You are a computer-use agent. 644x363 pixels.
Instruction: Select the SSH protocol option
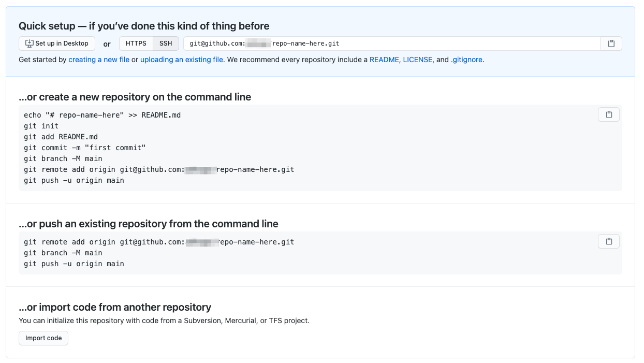166,43
